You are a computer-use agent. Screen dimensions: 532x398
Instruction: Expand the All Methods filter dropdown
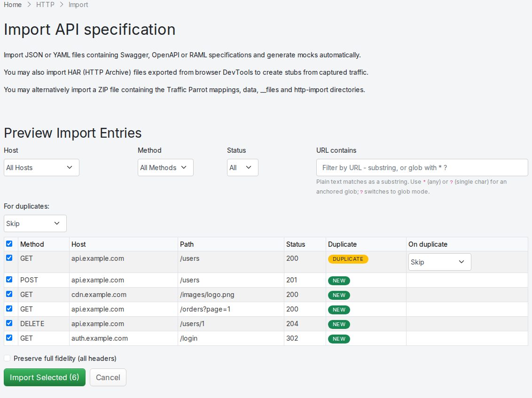click(x=165, y=168)
